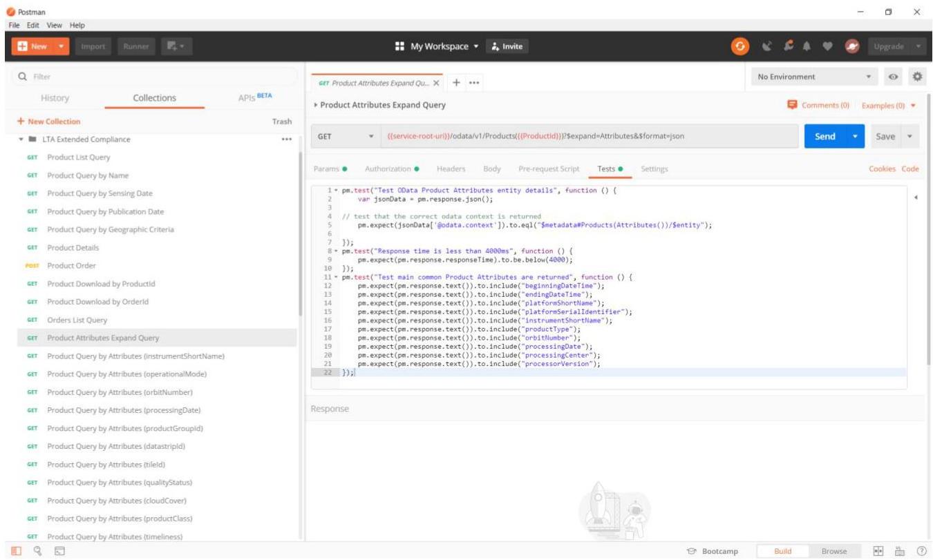Open the File menu

pos(15,25)
